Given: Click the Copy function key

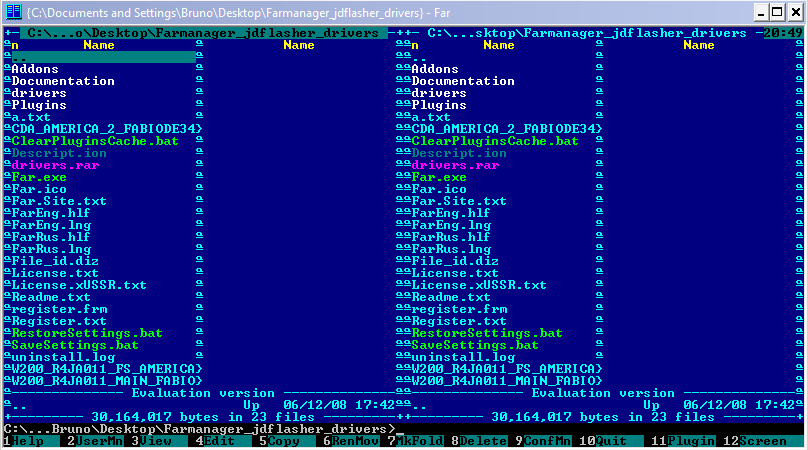Looking at the screenshot, I should pyautogui.click(x=285, y=440).
